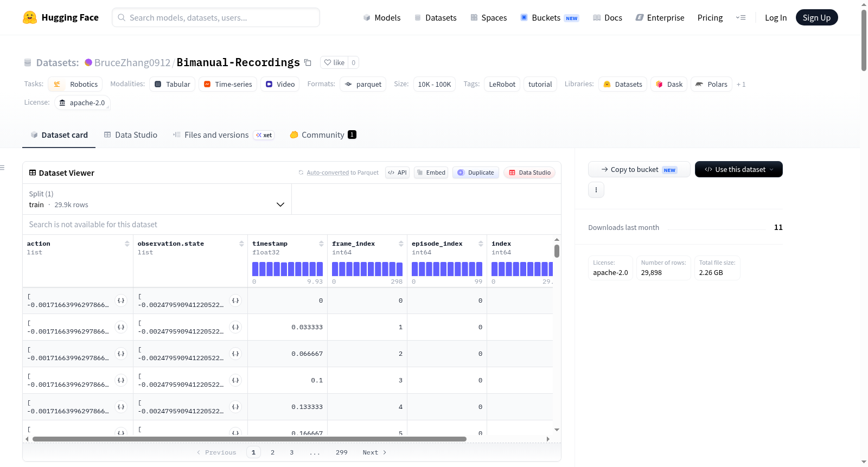Expand JSON for action in timestamp 0 row

tap(121, 300)
